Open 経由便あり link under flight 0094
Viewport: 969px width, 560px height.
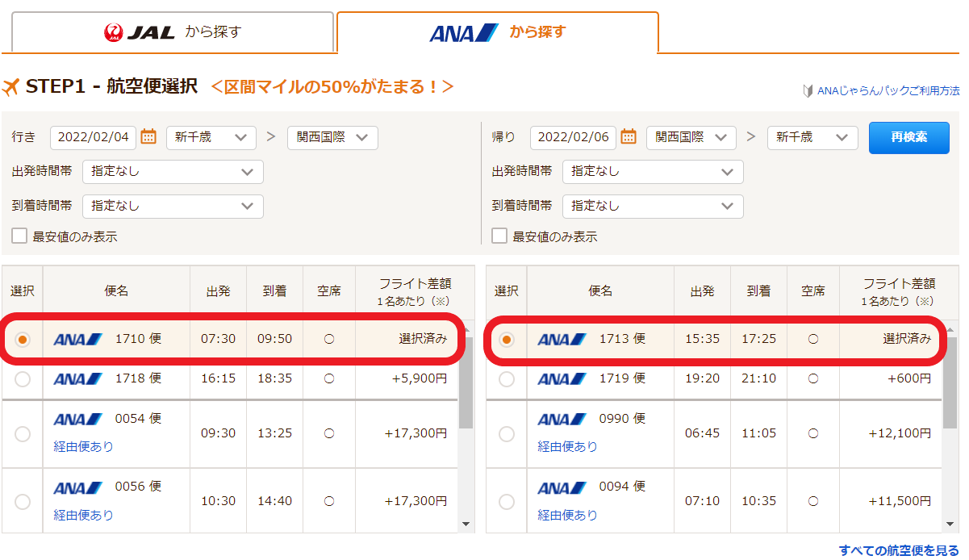568,515
